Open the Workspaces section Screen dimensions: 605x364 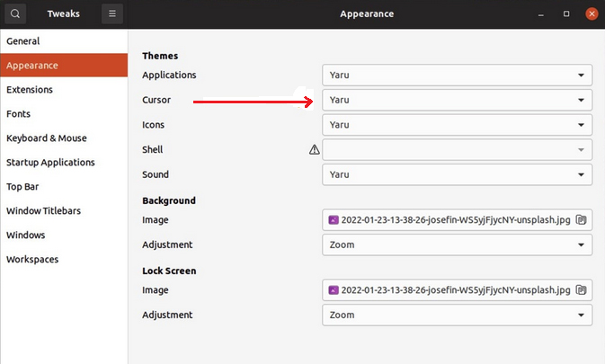64,260
